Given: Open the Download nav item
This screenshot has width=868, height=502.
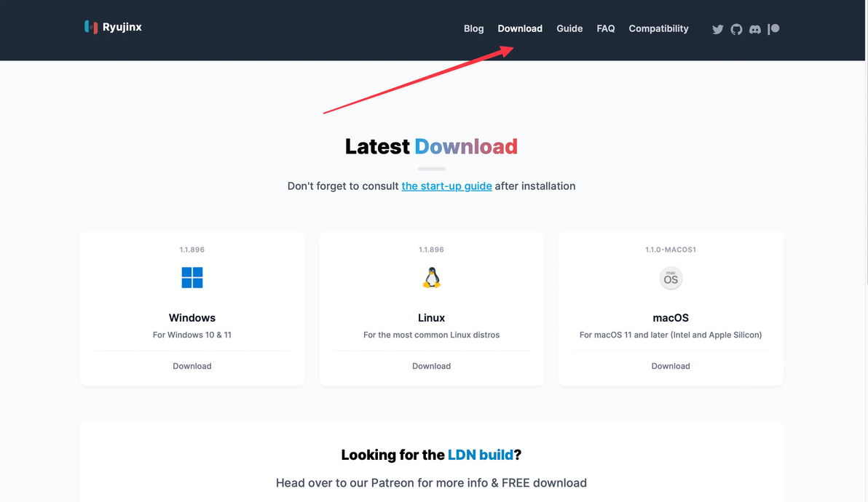Looking at the screenshot, I should click(520, 29).
